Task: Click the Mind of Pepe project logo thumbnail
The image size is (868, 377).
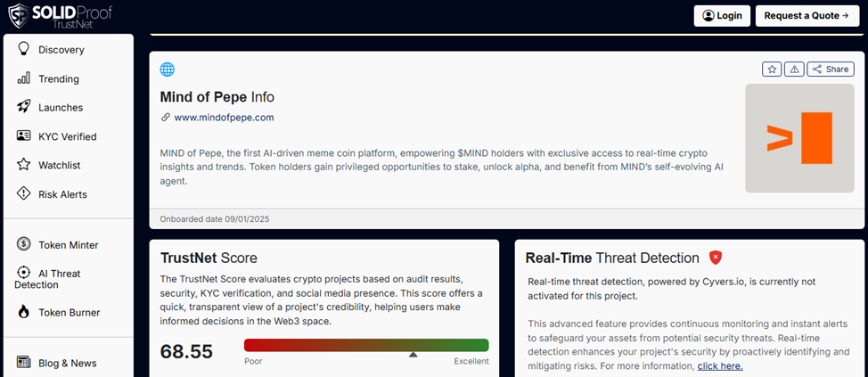Action: pos(799,138)
